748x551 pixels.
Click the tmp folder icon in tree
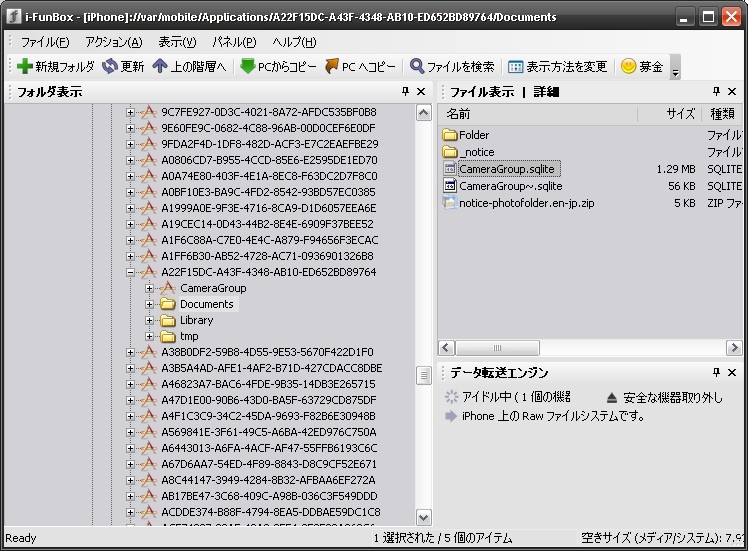[x=168, y=336]
